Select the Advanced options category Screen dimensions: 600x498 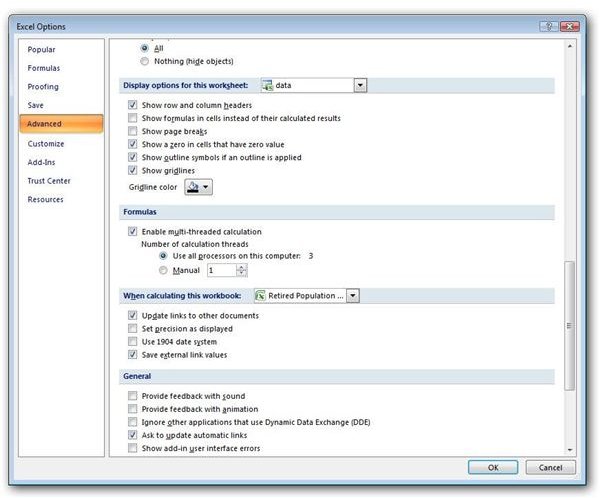coord(62,124)
